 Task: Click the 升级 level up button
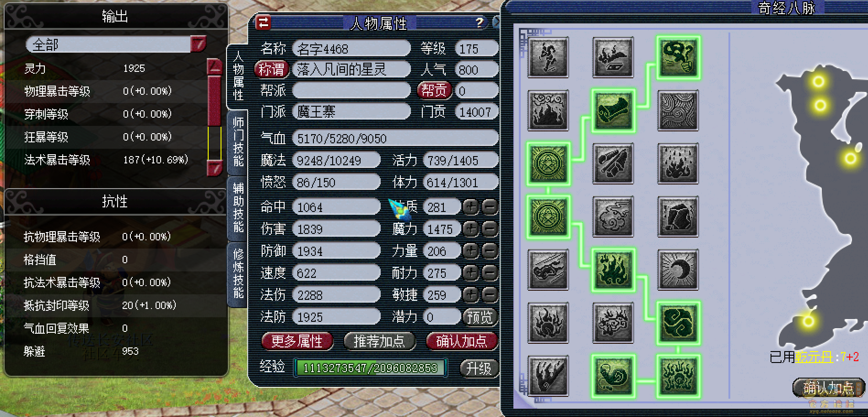479,368
